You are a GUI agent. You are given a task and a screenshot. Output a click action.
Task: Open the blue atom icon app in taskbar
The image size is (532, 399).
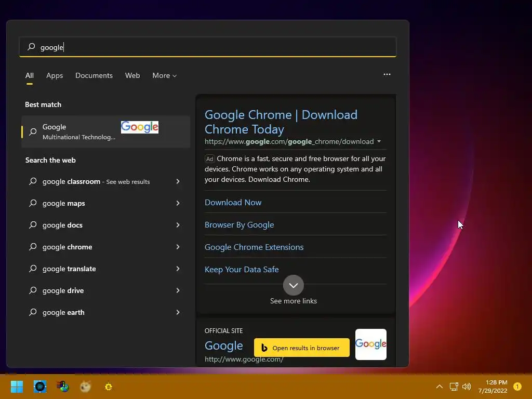point(40,387)
